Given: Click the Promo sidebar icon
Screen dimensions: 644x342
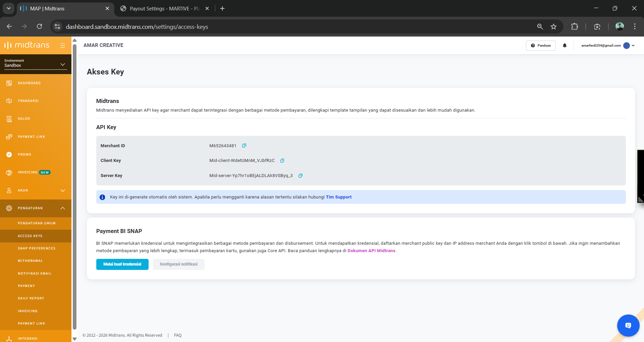Looking at the screenshot, I should pyautogui.click(x=9, y=155).
